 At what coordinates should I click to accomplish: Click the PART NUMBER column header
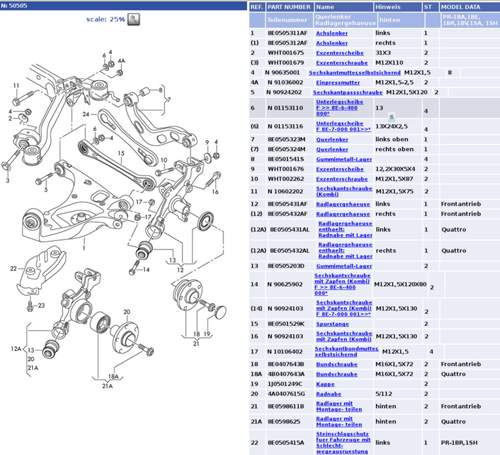[289, 7]
